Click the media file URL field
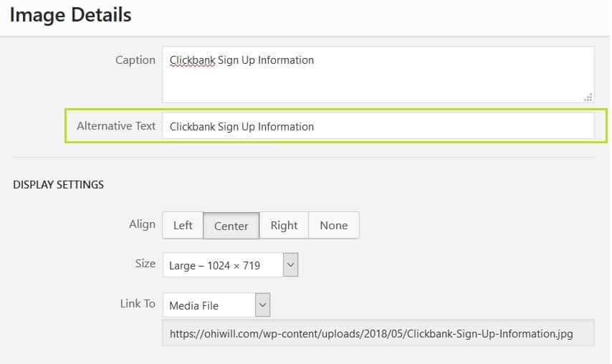 coord(378,333)
